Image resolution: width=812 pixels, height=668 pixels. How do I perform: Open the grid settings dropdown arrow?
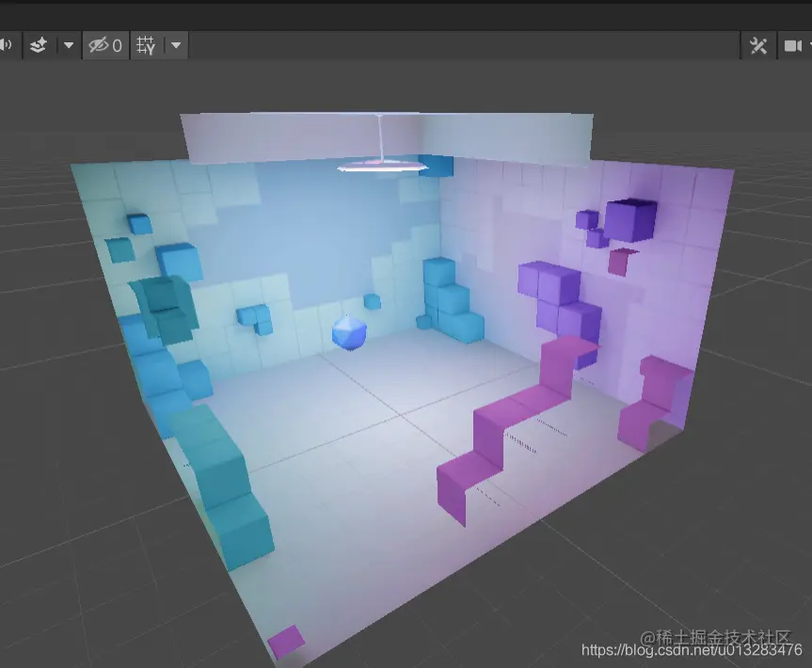(176, 45)
